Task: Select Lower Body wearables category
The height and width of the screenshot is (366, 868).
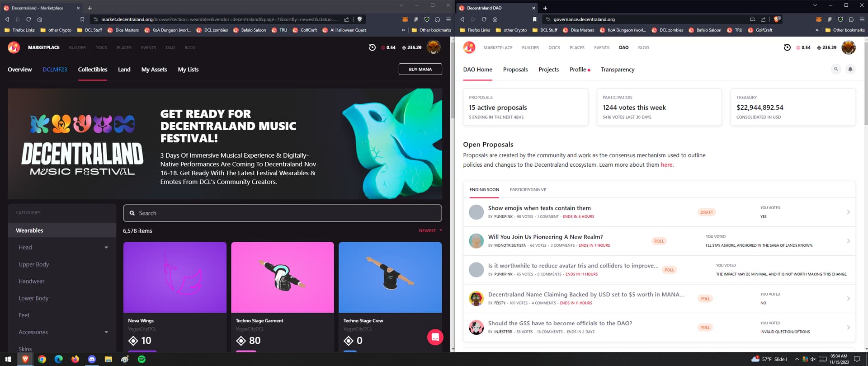Action: point(33,298)
